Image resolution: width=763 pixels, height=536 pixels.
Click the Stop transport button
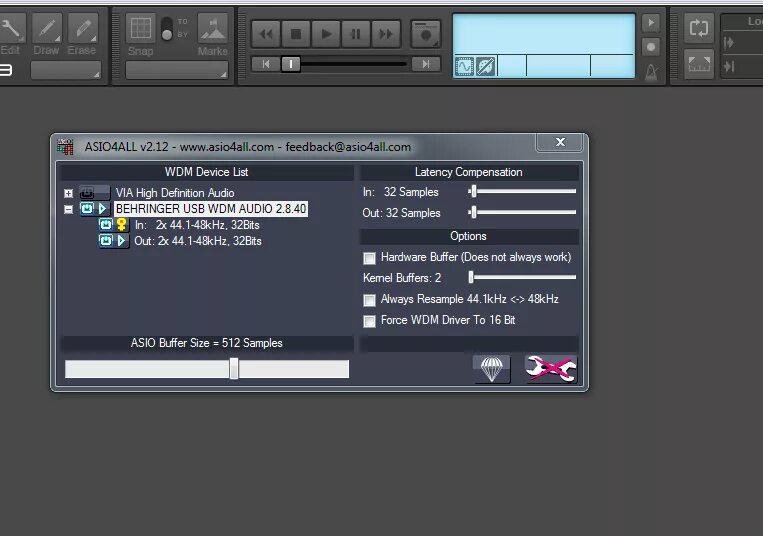(x=296, y=34)
